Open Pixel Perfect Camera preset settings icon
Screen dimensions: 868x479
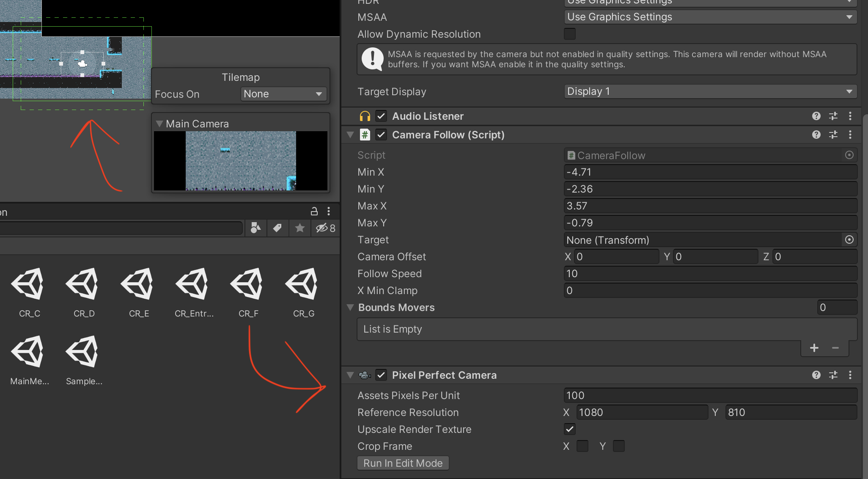833,375
